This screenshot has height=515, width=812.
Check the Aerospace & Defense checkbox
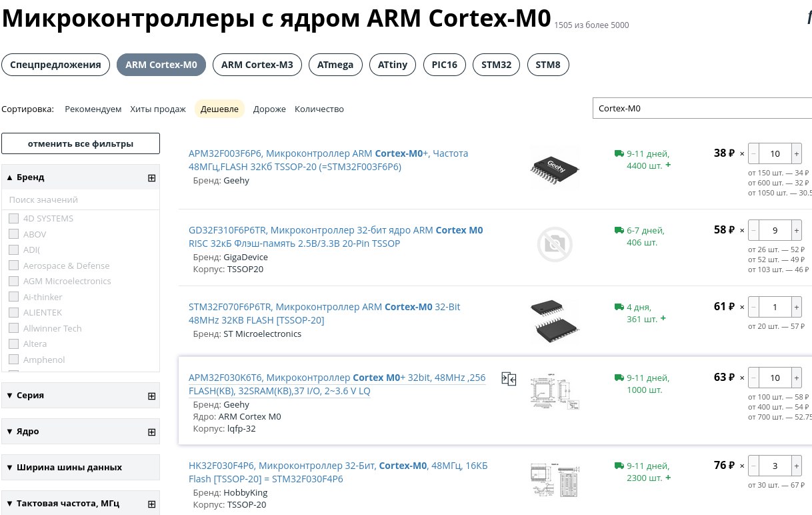(x=13, y=266)
